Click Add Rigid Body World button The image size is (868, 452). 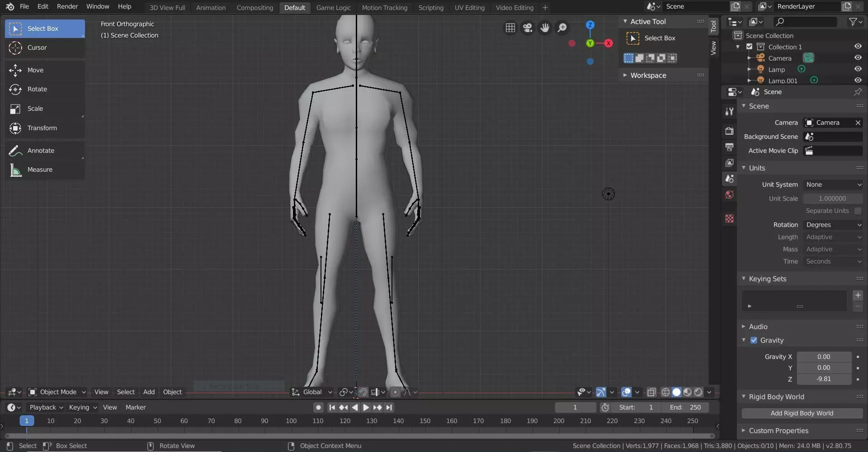click(802, 414)
